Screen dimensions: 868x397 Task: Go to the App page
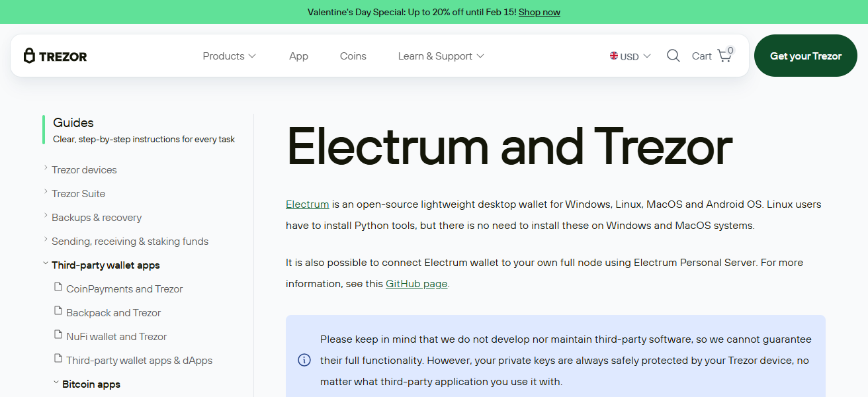298,56
